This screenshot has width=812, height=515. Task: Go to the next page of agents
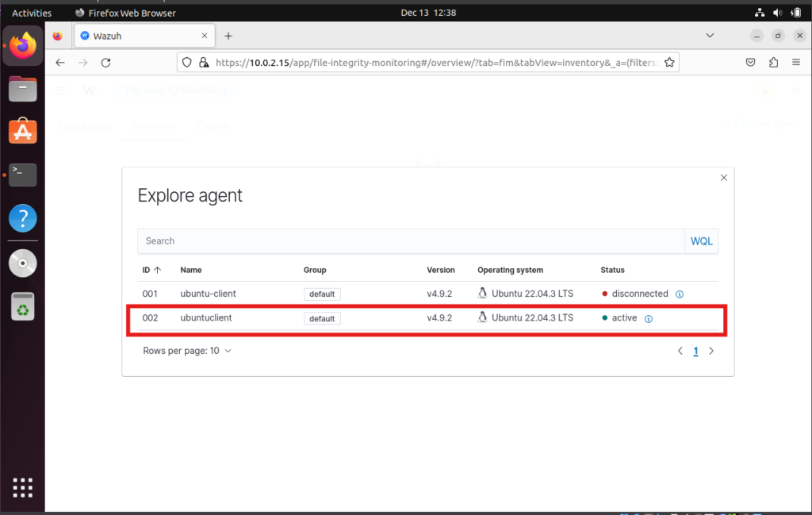[711, 352]
